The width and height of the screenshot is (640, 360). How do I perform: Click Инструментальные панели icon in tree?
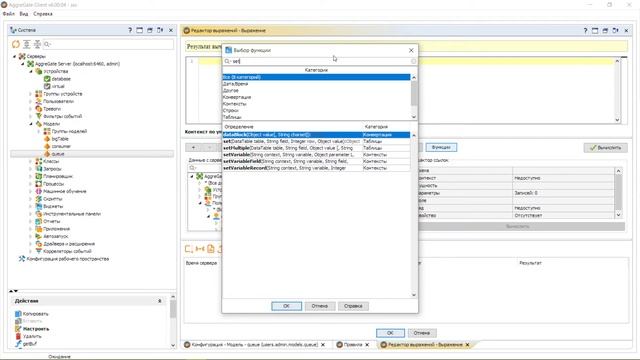point(39,214)
